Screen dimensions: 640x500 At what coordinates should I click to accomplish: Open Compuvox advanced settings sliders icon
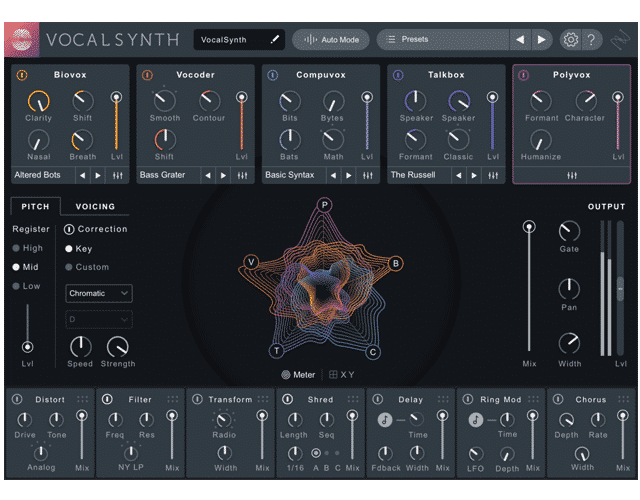pos(368,176)
